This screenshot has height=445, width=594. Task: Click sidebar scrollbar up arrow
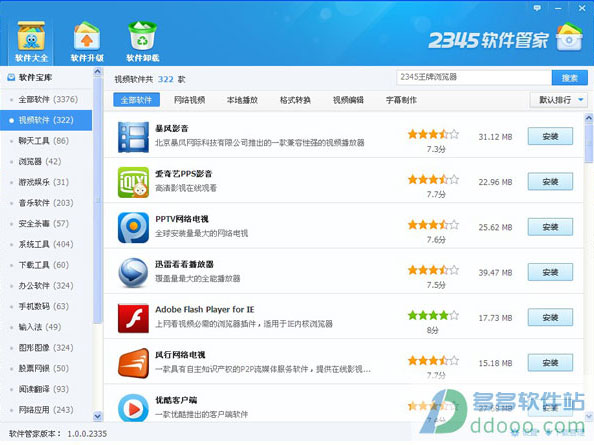(x=97, y=72)
